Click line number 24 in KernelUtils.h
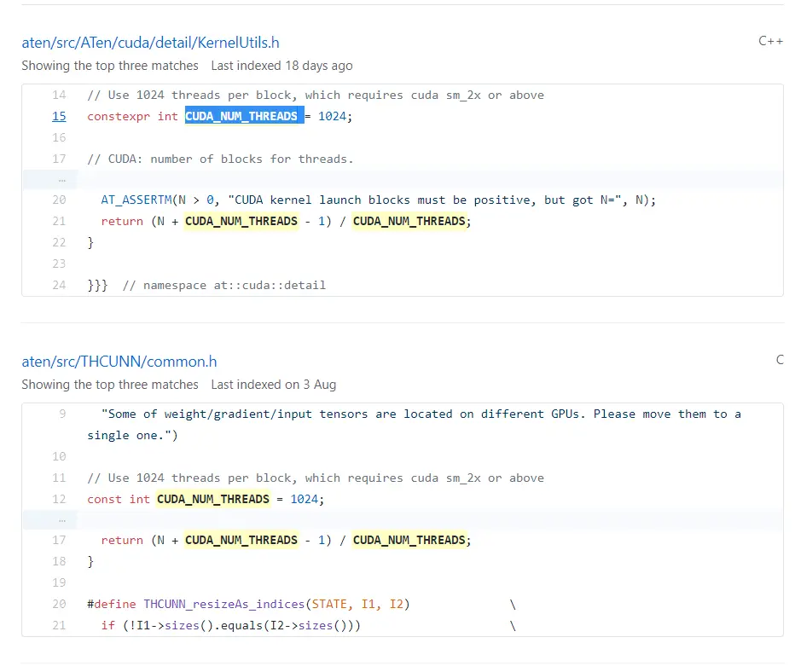This screenshot has width=795, height=672. [x=59, y=285]
